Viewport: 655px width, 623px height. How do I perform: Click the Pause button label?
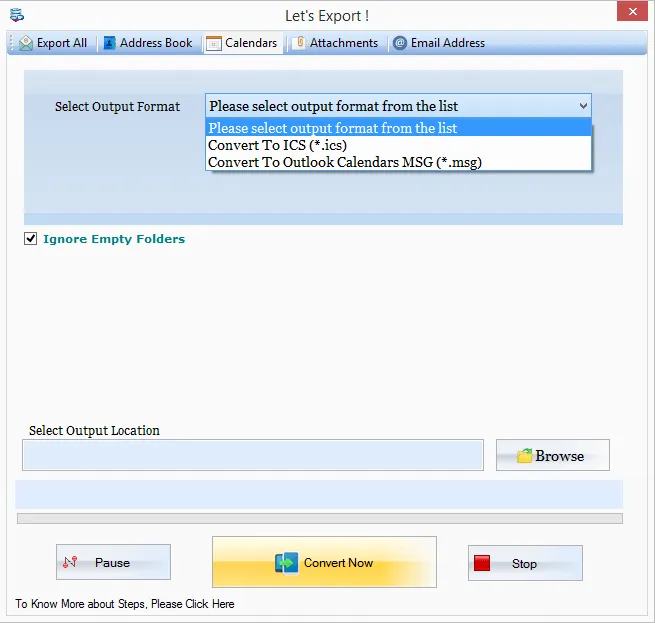112,563
